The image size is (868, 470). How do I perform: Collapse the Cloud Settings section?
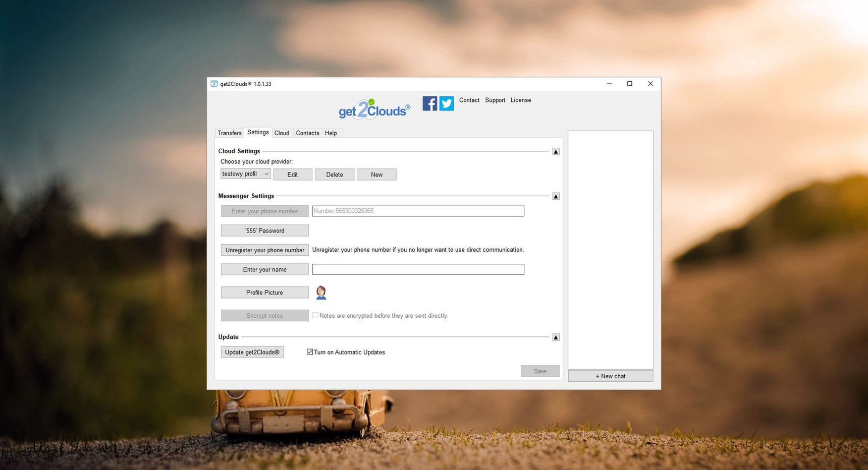[556, 151]
